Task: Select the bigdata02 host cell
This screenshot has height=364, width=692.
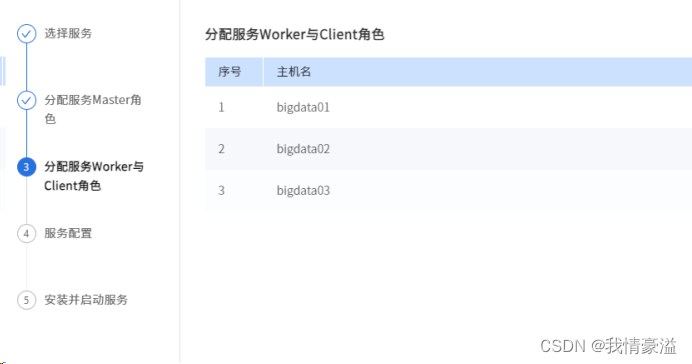Action: point(303,149)
